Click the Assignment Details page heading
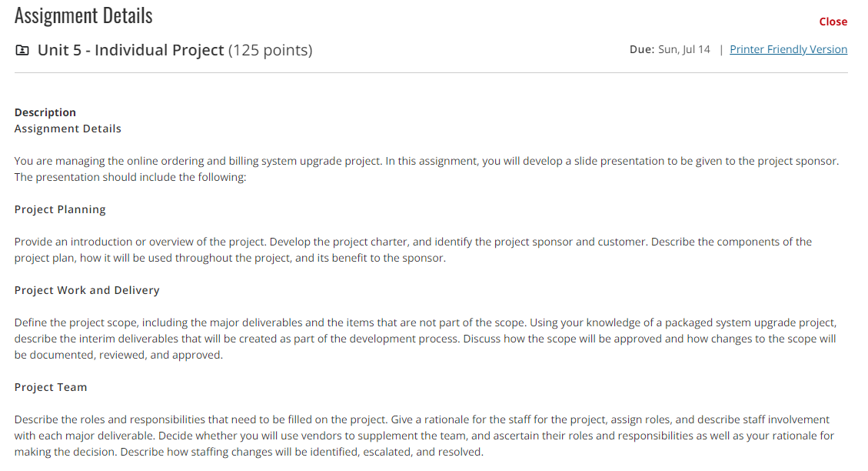 83,15
